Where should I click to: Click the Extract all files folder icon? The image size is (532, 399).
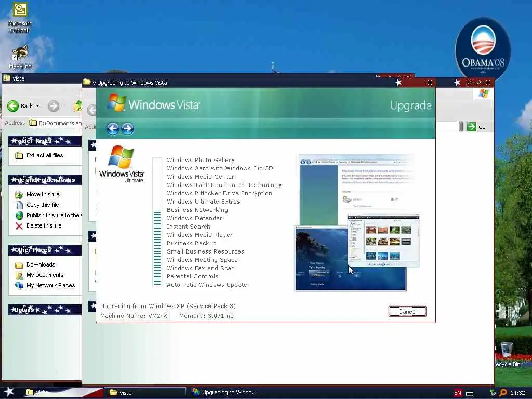click(19, 156)
